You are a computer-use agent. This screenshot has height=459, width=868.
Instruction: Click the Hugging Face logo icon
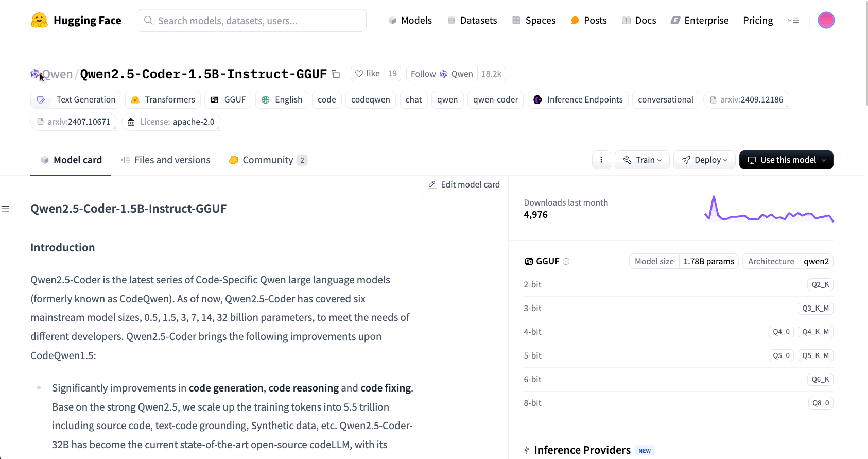pos(39,21)
